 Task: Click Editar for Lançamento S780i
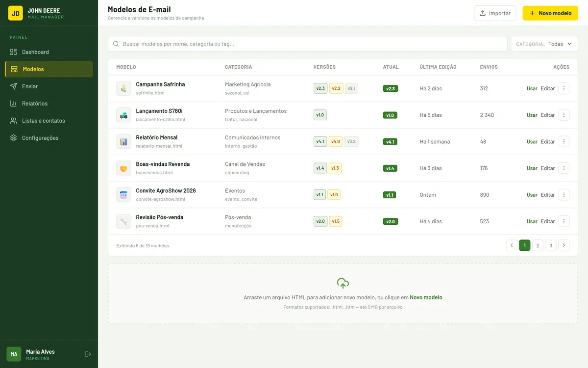coord(548,115)
